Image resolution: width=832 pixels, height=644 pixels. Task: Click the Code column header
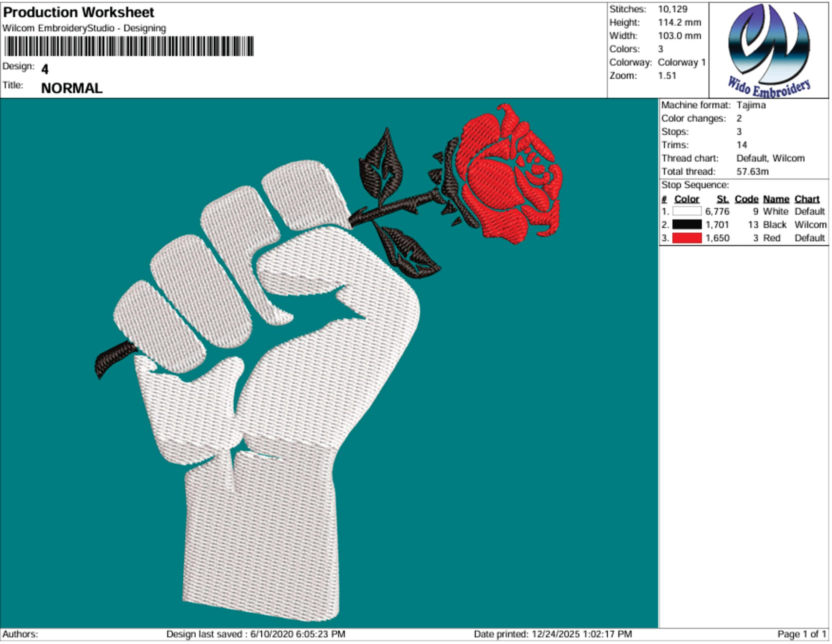[x=746, y=199]
